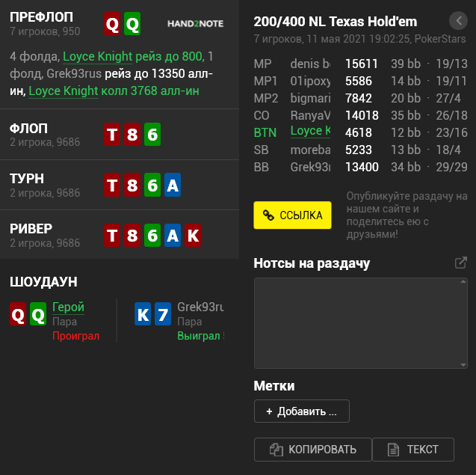The height and width of the screenshot is (475, 476).
Task: Click 'Grek93rus' name in preflop action text
Action: click(x=74, y=73)
